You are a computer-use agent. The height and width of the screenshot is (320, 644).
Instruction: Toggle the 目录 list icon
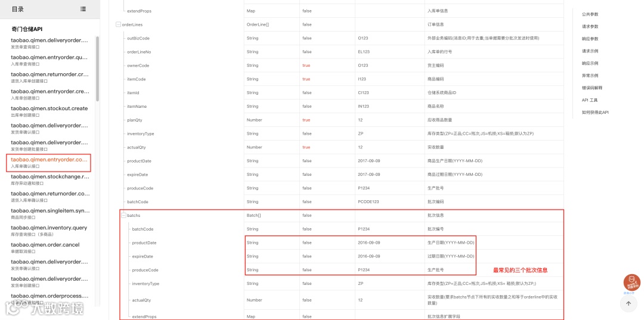(83, 9)
